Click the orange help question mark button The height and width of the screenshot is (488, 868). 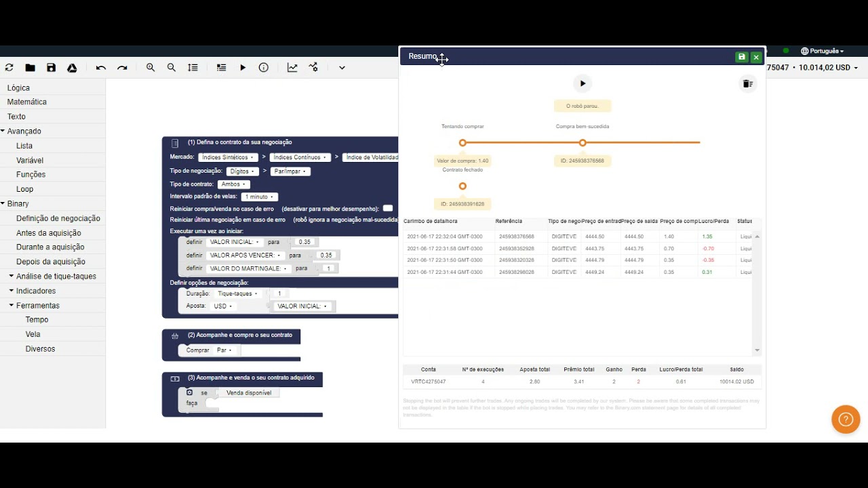[x=846, y=420]
